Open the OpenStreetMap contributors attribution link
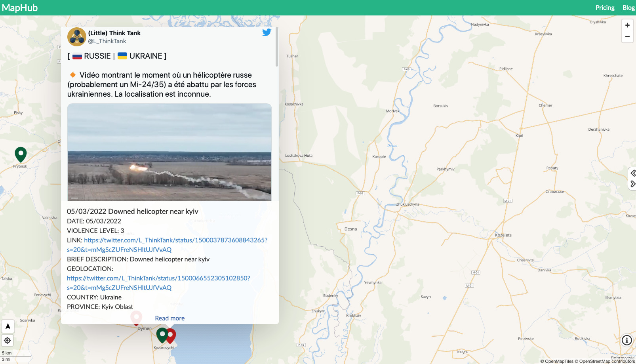This screenshot has width=636, height=364. [605, 361]
